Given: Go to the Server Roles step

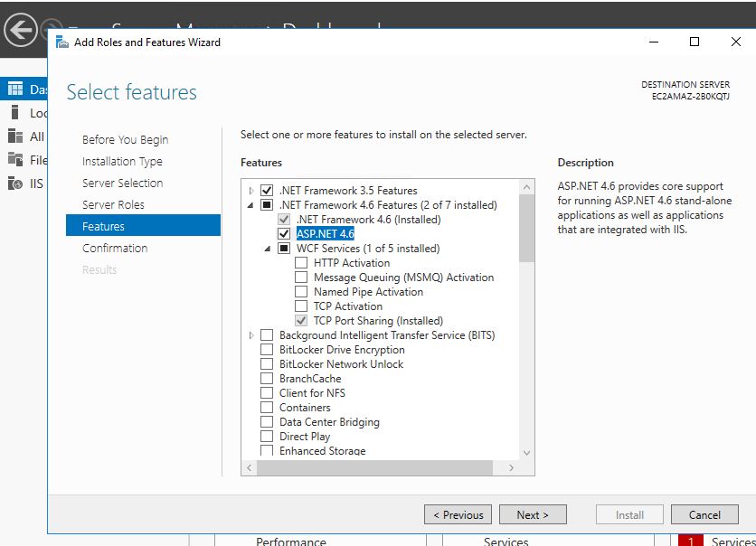Looking at the screenshot, I should [113, 204].
